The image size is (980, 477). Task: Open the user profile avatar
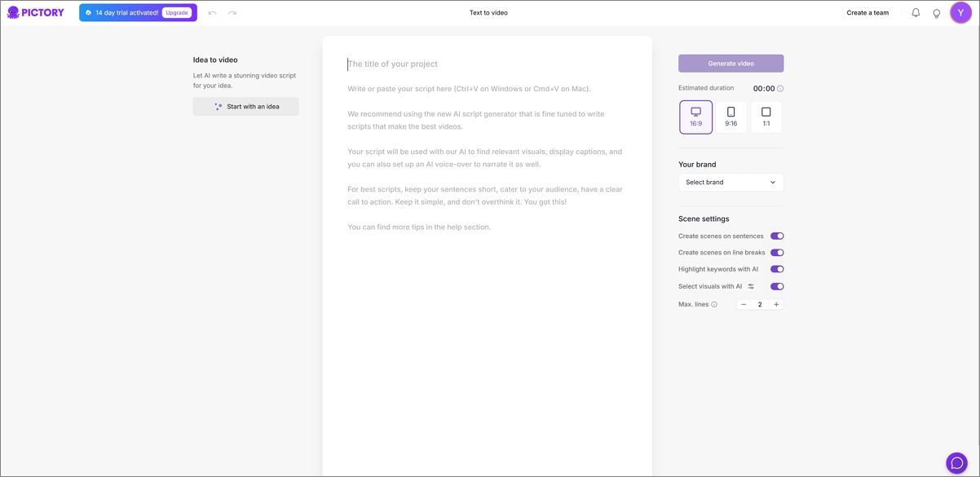pos(961,13)
